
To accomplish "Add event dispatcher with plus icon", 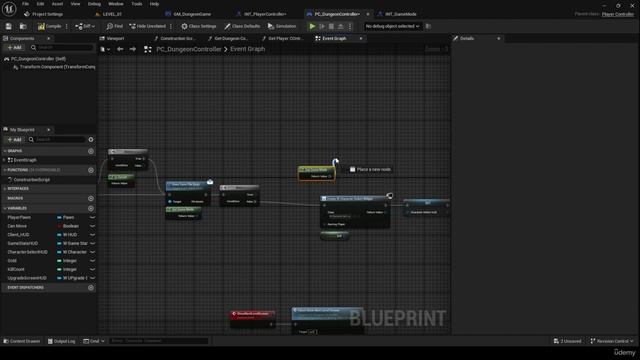I will [91, 288].
